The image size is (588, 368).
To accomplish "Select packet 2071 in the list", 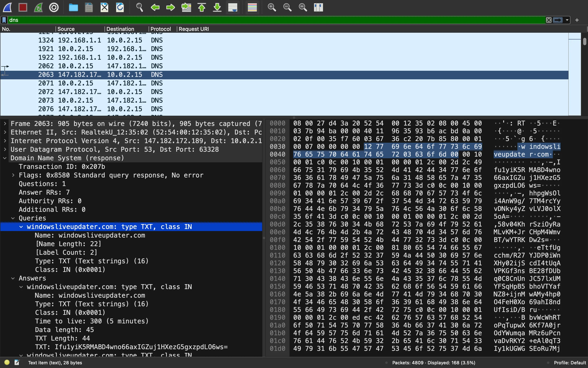I will [x=284, y=83].
